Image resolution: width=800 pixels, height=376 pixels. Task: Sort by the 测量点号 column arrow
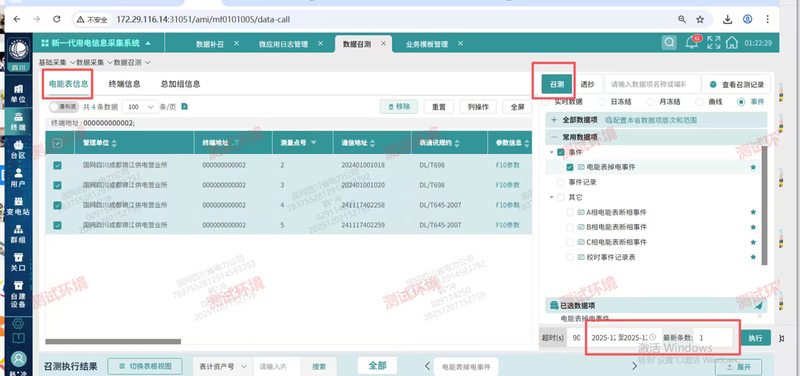314,143
